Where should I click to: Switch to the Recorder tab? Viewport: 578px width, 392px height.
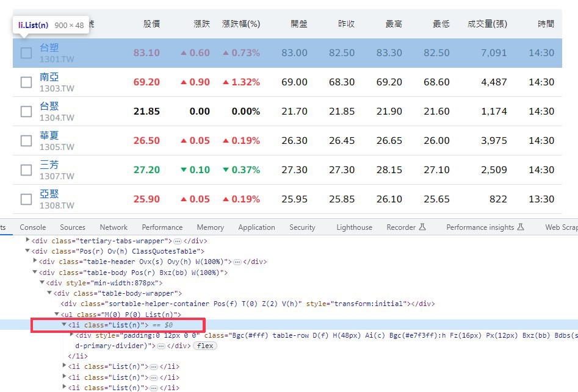[x=406, y=227]
